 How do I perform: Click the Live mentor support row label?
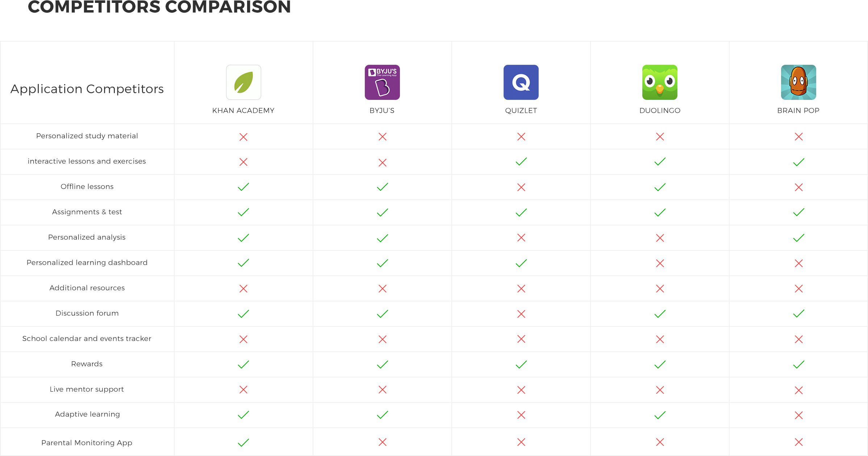(87, 389)
